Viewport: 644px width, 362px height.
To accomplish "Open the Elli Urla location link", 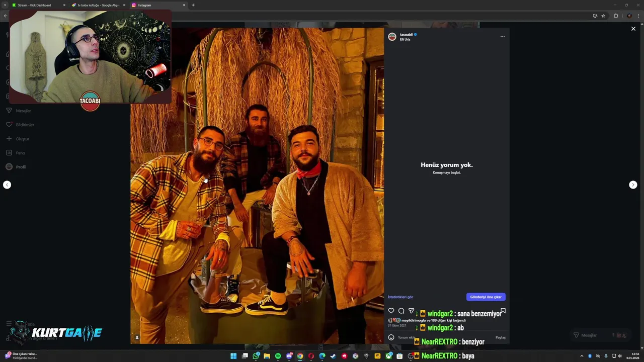I will coord(405,39).
